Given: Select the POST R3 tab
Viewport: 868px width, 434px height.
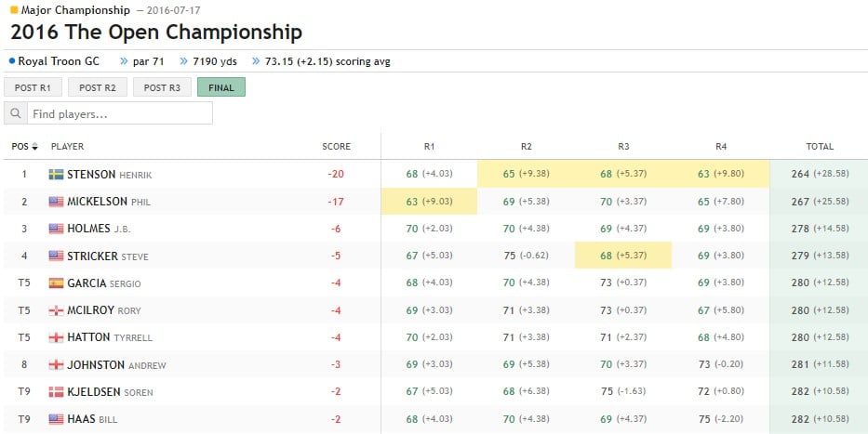Looking at the screenshot, I should [x=162, y=87].
